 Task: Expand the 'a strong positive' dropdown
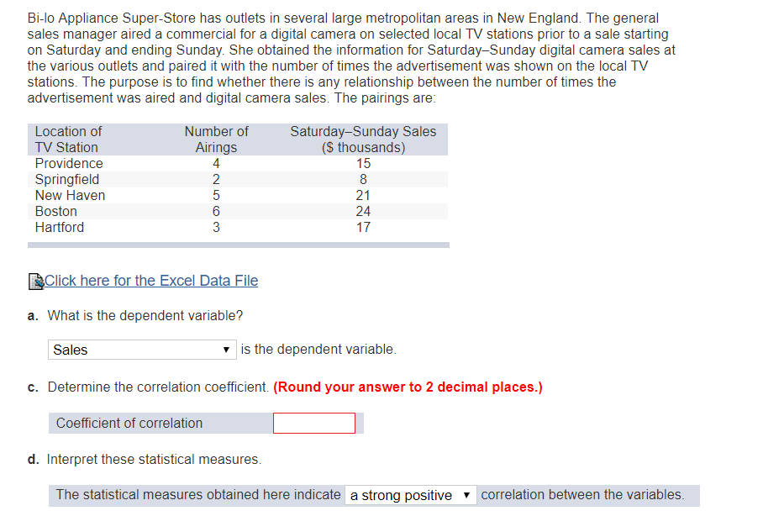410,495
